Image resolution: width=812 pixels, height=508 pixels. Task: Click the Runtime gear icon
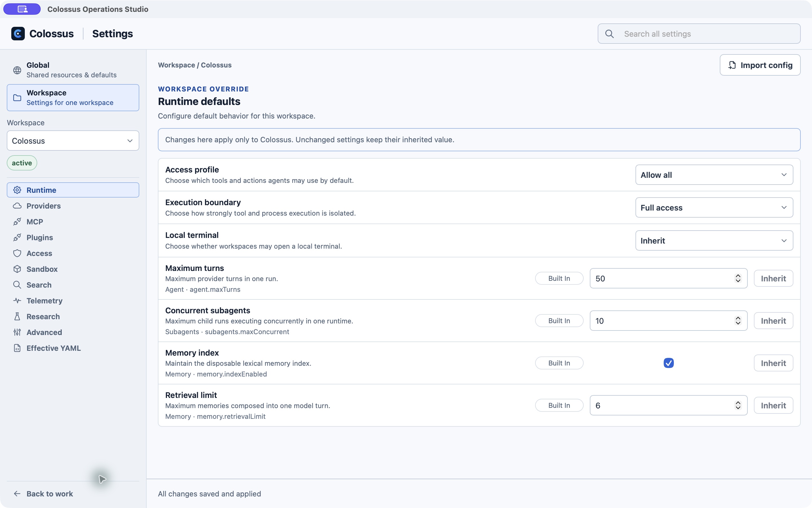point(17,190)
